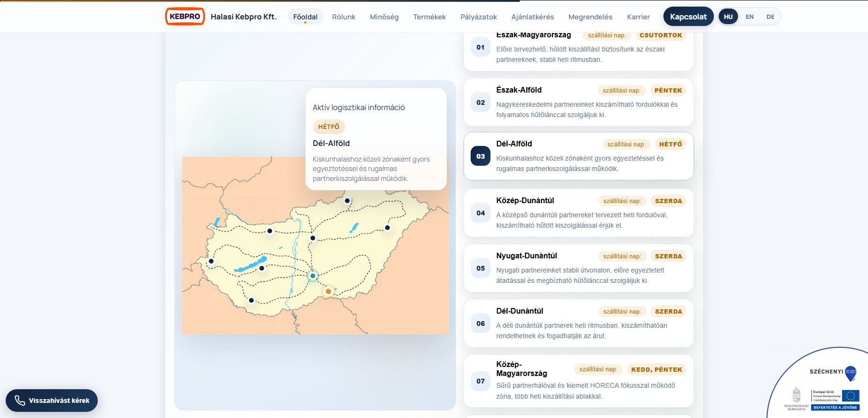The height and width of the screenshot is (418, 868).
Task: Click the Kapcsolat button
Action: point(688,17)
